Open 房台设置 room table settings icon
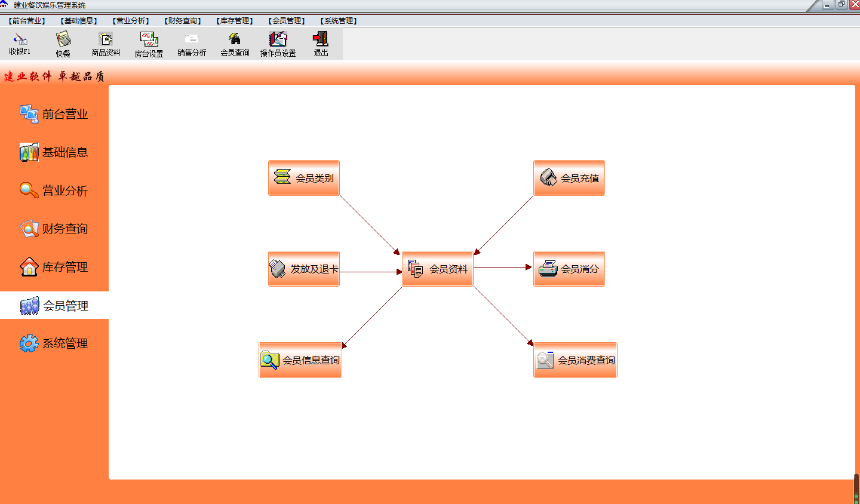860x504 pixels. [x=149, y=44]
